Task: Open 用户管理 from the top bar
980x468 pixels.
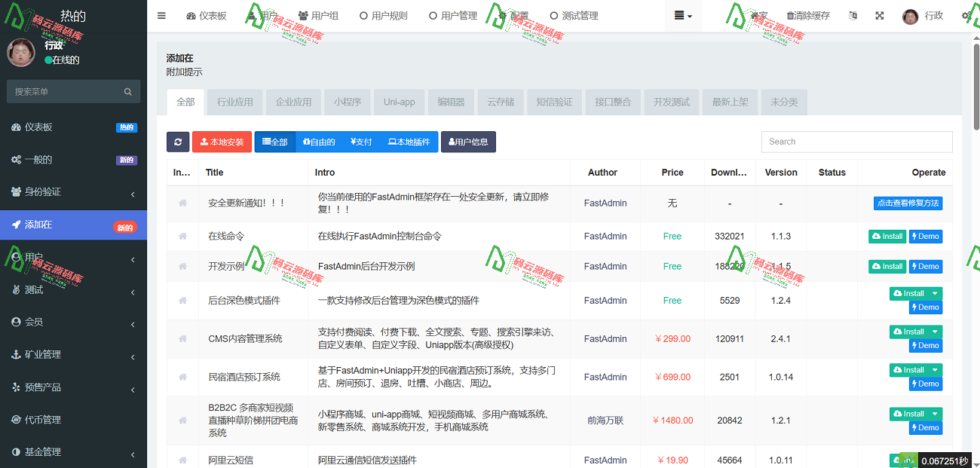Action: click(x=452, y=15)
